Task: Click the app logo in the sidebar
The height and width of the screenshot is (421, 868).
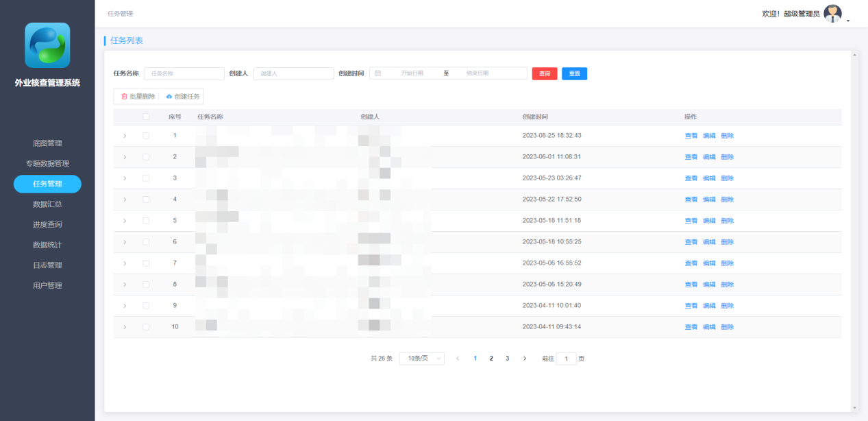Action: (x=47, y=45)
